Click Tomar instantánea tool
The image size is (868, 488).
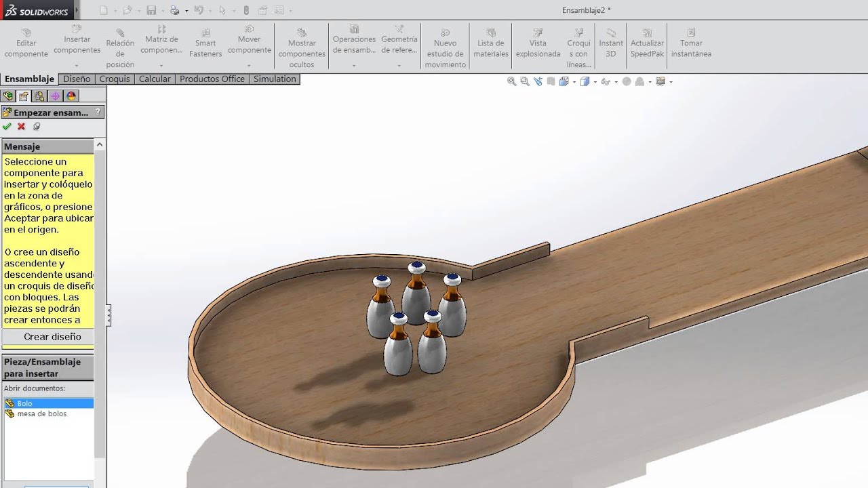pos(691,43)
